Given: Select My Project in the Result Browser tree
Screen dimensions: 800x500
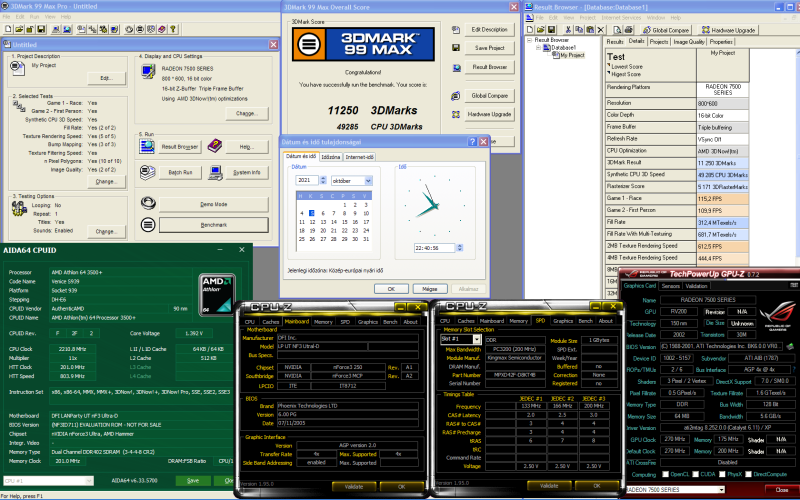Looking at the screenshot, I should click(572, 55).
